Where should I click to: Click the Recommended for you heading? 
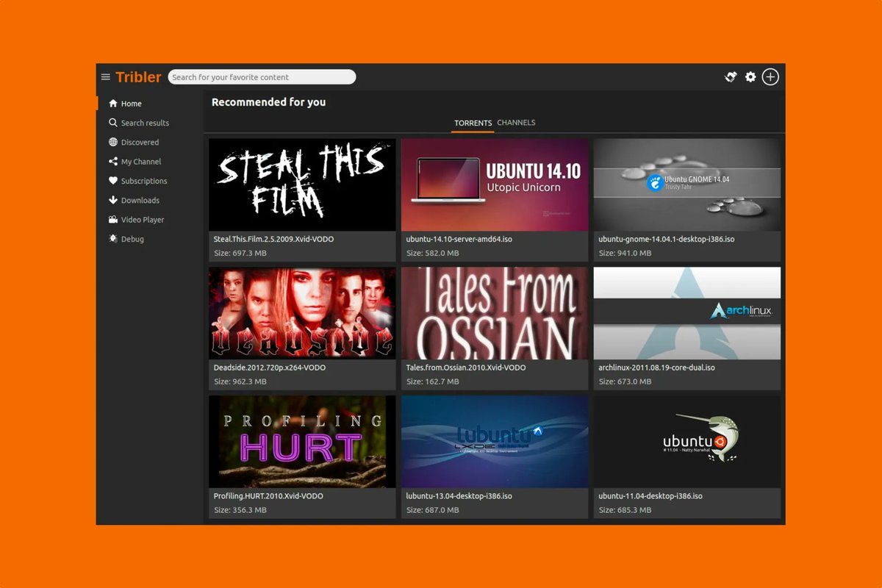[268, 102]
